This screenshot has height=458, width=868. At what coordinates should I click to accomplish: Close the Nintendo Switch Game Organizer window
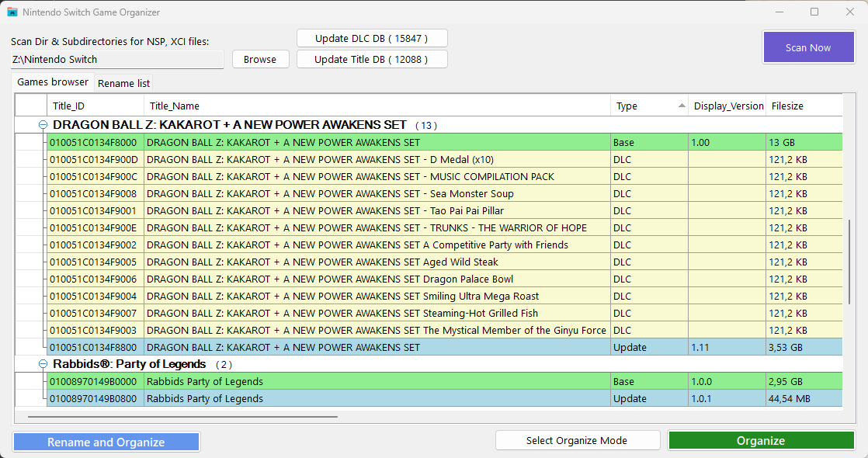click(x=850, y=12)
